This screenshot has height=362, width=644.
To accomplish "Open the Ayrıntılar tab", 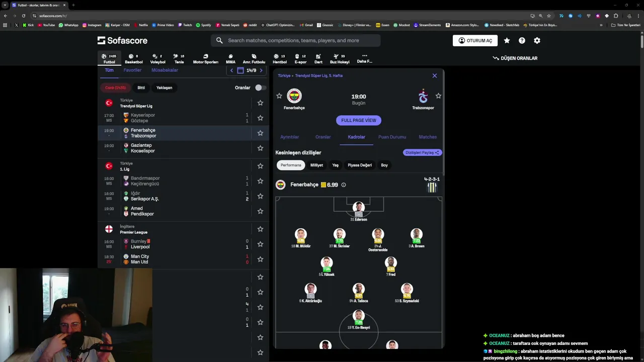I will pyautogui.click(x=289, y=137).
